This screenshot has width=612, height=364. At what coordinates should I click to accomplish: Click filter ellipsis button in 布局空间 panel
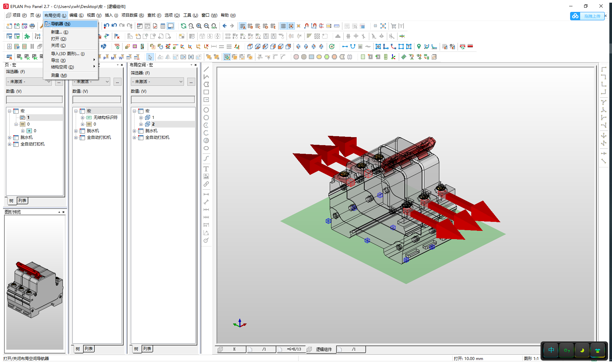[191, 82]
